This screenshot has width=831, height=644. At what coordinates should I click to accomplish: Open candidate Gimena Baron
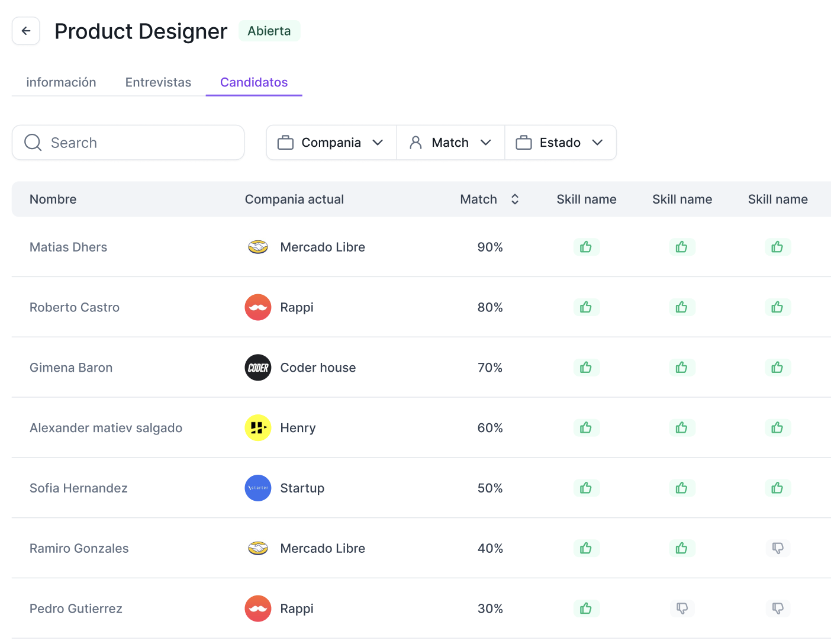71,368
